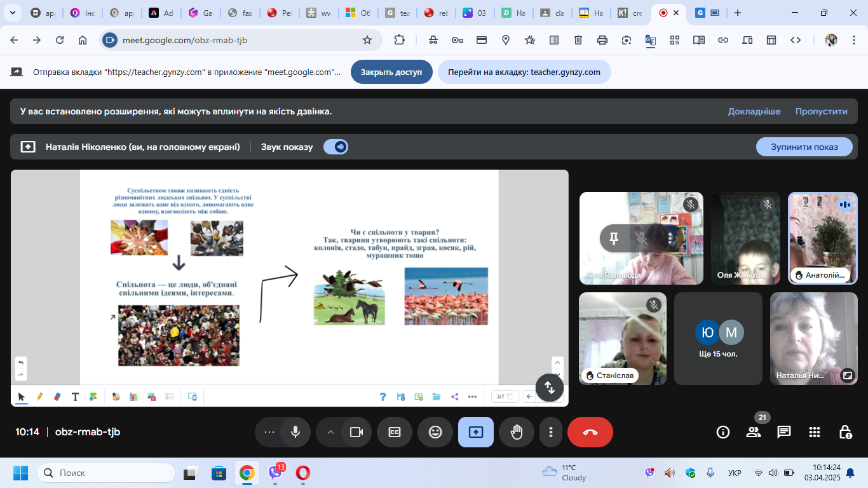Open a new browser tab
The width and height of the screenshot is (868, 488).
point(738,13)
